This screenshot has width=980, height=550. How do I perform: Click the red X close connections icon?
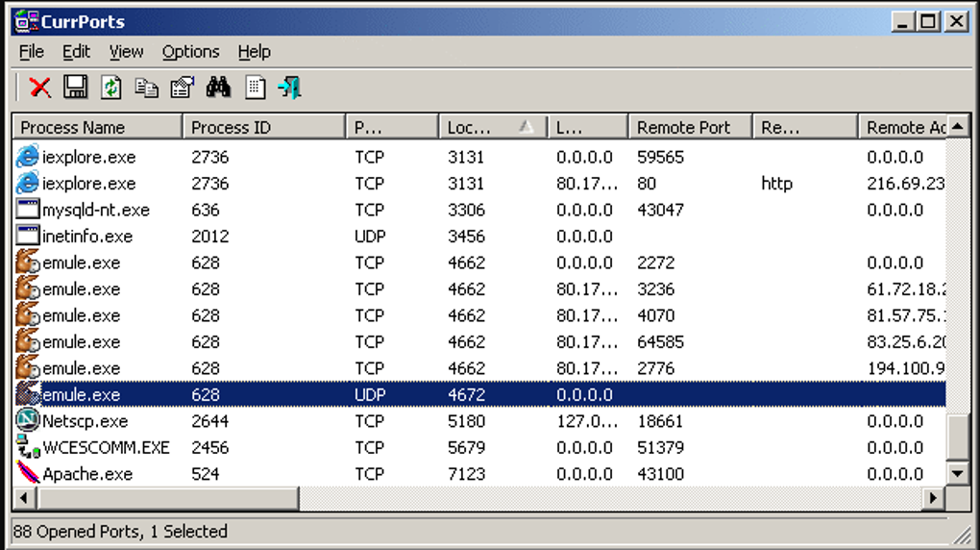tap(40, 87)
